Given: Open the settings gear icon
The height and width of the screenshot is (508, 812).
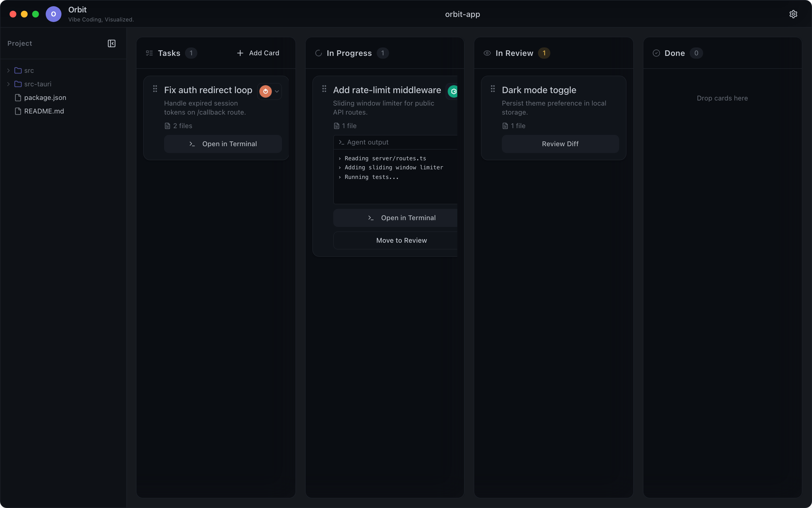Looking at the screenshot, I should click(793, 14).
